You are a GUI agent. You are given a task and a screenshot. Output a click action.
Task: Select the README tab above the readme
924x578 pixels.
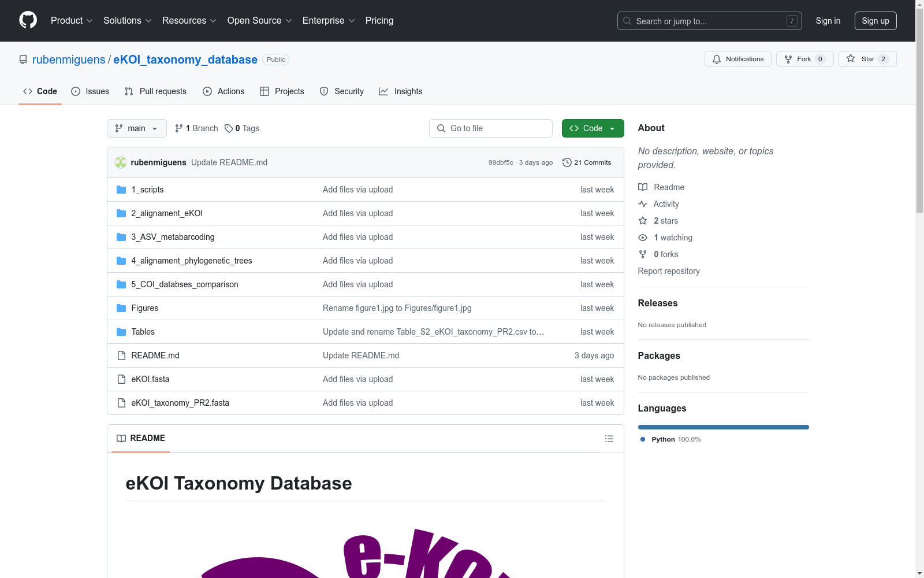point(141,438)
